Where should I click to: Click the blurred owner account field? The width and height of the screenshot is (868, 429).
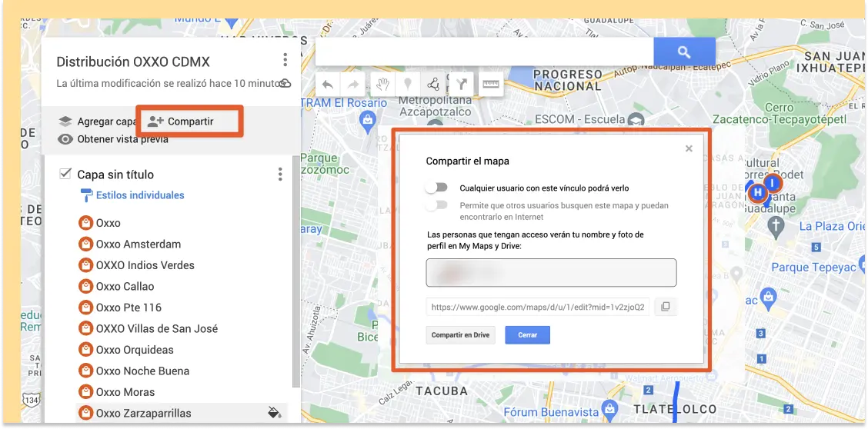point(552,273)
